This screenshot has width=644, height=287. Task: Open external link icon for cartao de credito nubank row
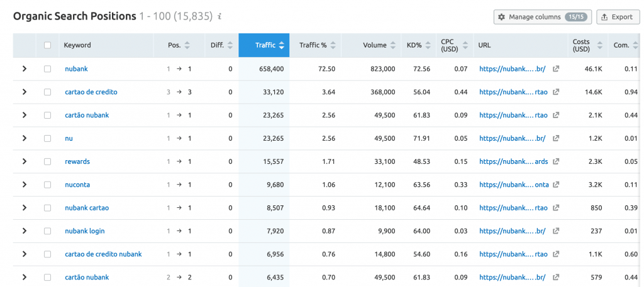(556, 254)
